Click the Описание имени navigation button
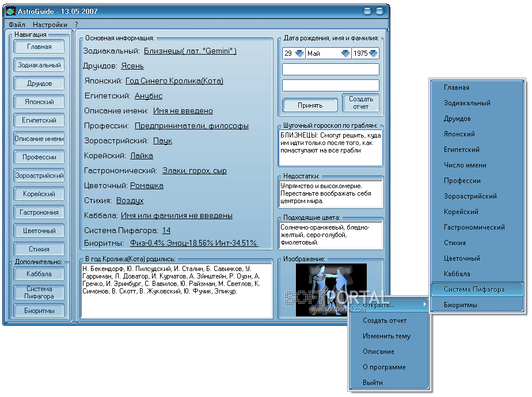This screenshot has height=397, width=532. pos(39,139)
